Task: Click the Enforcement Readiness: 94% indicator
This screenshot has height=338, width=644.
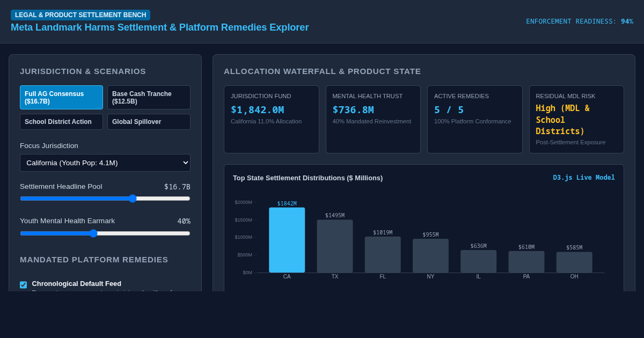Action: click(580, 21)
